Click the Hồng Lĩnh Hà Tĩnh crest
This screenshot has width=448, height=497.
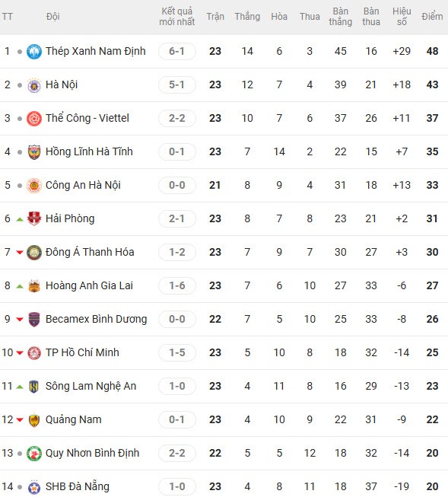34,151
